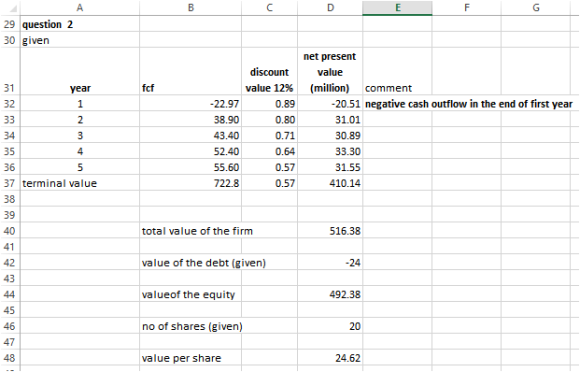Select the fcf value 43.40
580x372 pixels.
pyautogui.click(x=190, y=135)
